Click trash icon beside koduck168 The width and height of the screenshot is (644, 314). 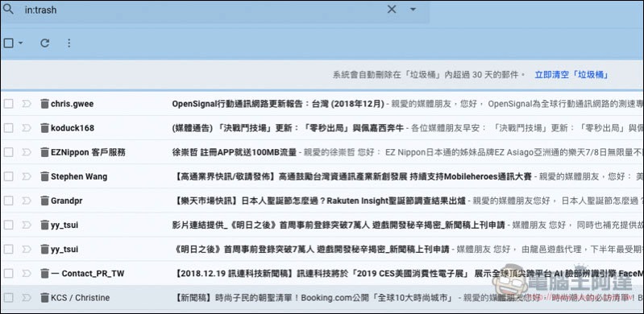pyautogui.click(x=44, y=128)
